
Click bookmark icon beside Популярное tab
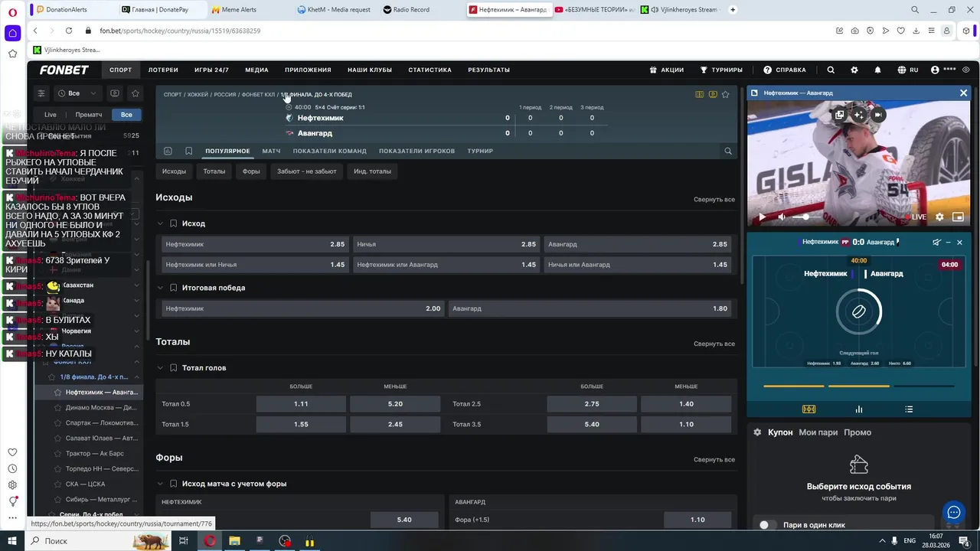[188, 151]
